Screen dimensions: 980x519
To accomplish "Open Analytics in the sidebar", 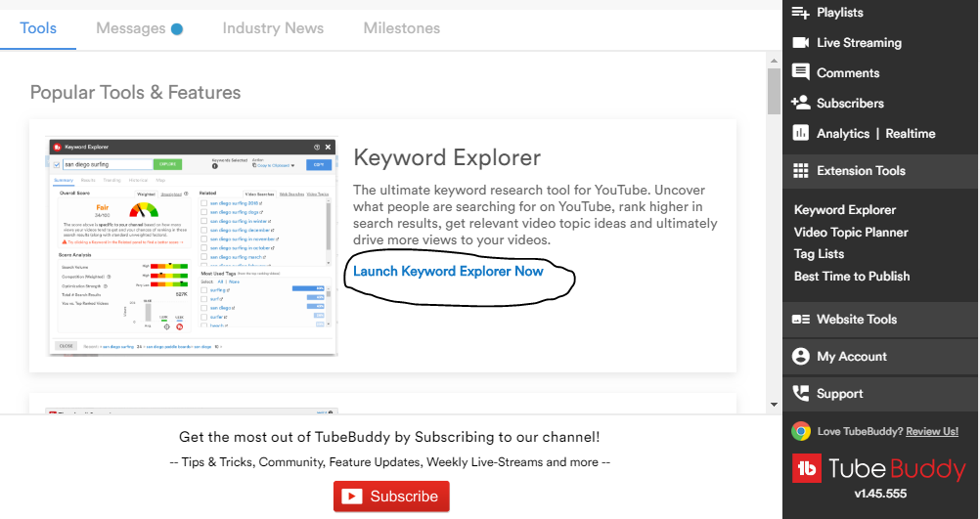I will point(843,134).
